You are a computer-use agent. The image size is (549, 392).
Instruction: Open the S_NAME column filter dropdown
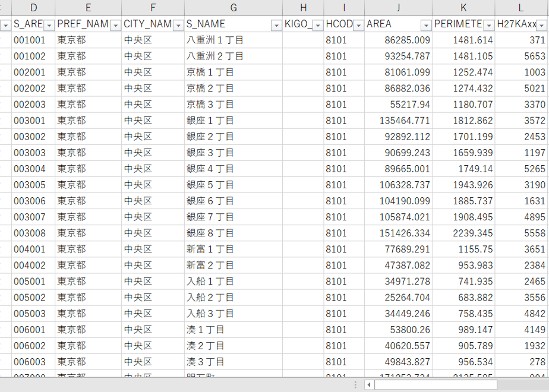(x=277, y=25)
